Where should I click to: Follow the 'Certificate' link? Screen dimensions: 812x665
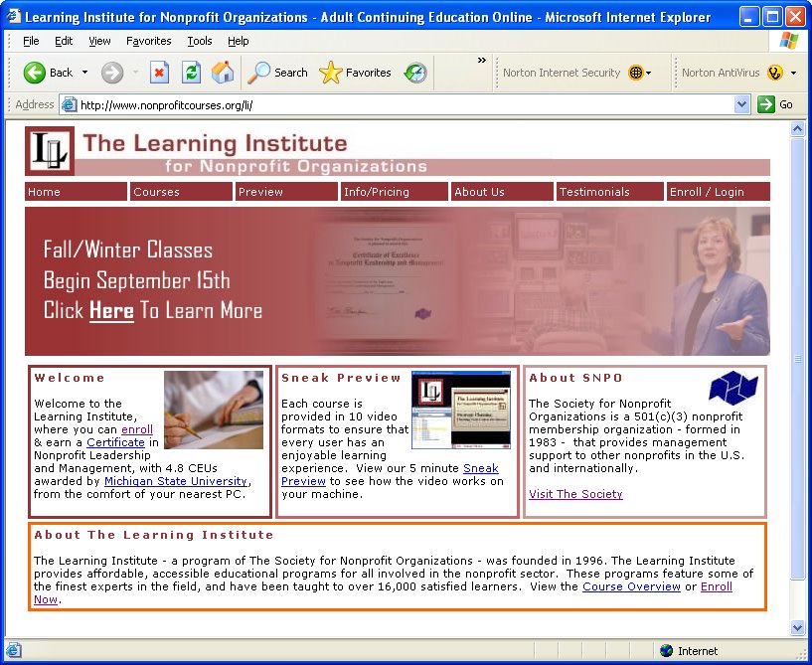(115, 442)
